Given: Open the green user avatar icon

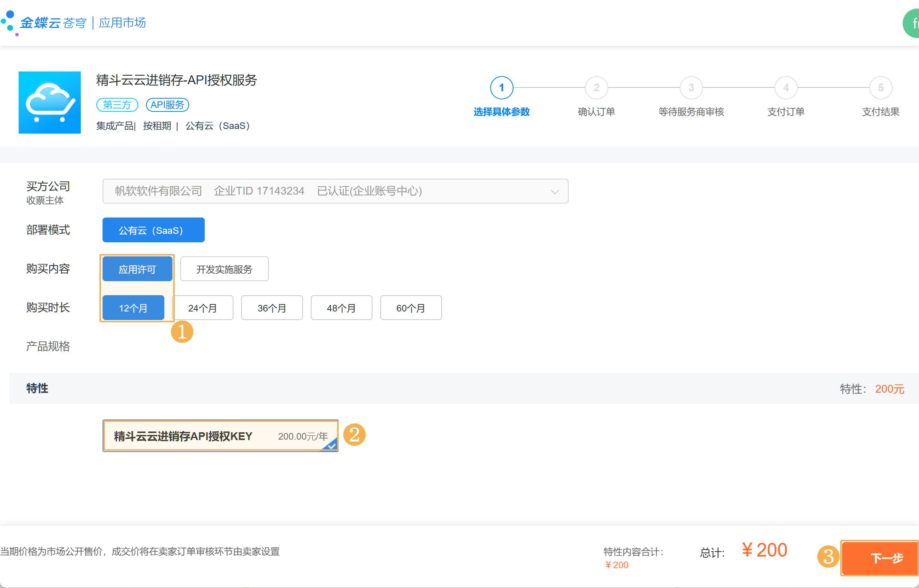Looking at the screenshot, I should pyautogui.click(x=912, y=24).
